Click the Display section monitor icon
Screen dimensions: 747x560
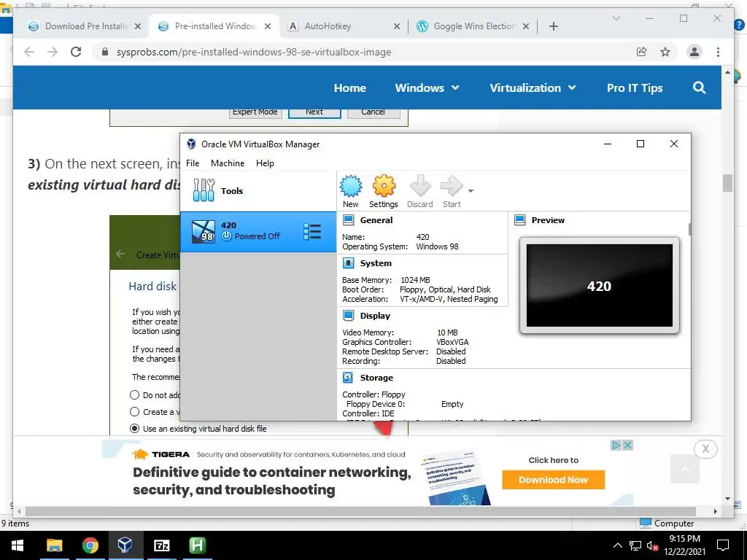click(x=349, y=315)
